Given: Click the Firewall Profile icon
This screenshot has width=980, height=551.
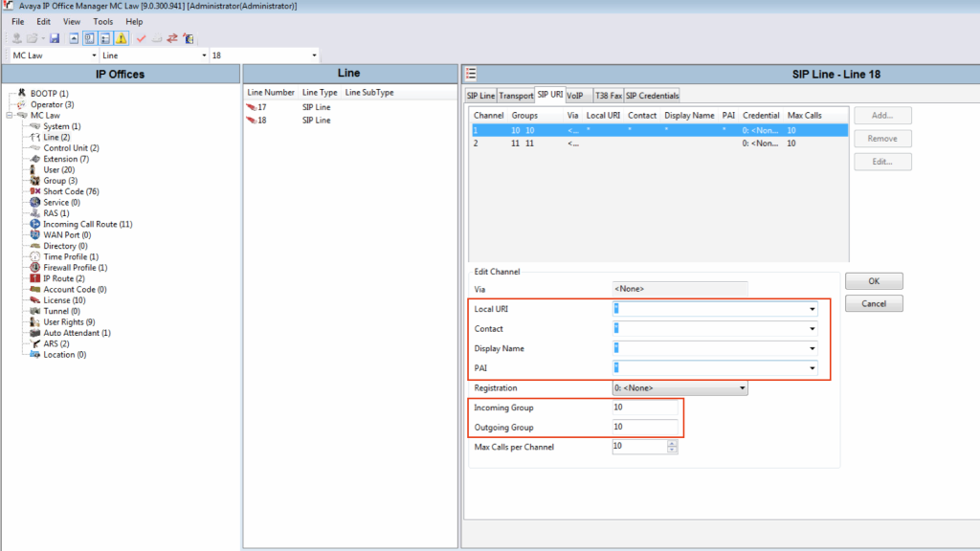Looking at the screenshot, I should (x=35, y=268).
